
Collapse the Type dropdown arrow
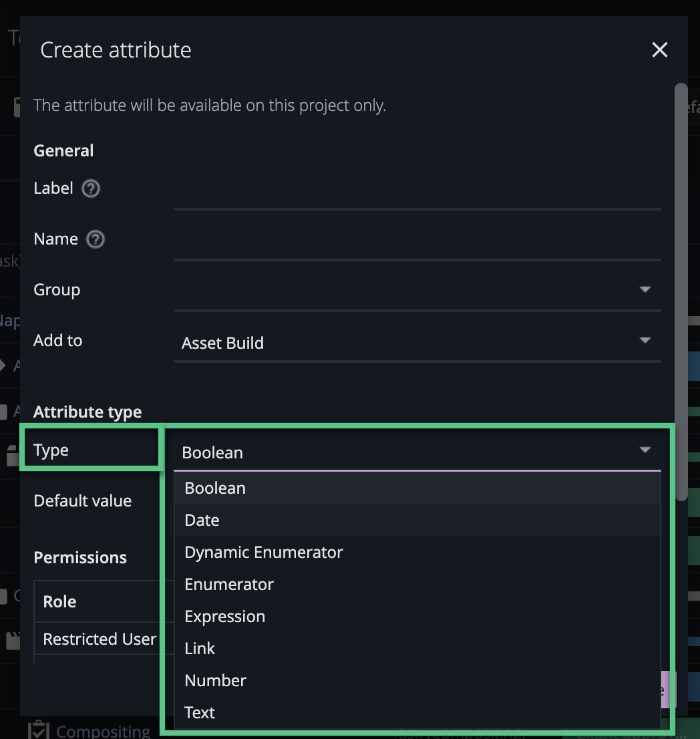tap(644, 450)
